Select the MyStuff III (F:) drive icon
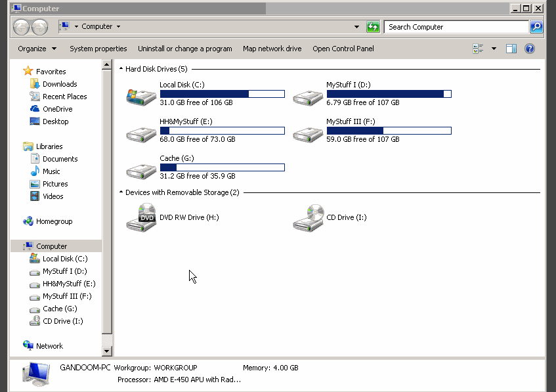 point(308,135)
